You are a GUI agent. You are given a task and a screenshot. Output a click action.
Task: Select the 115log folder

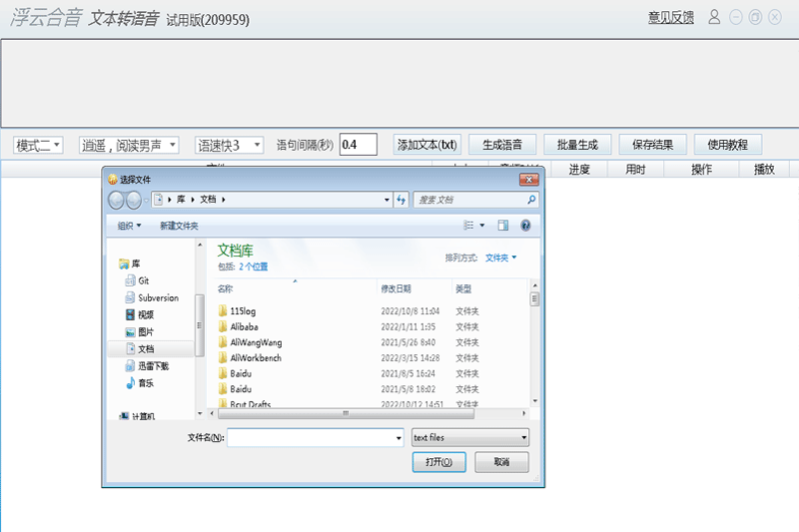(237, 311)
